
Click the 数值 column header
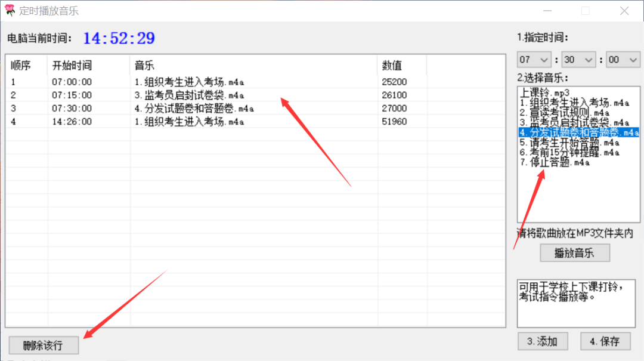[x=402, y=66]
